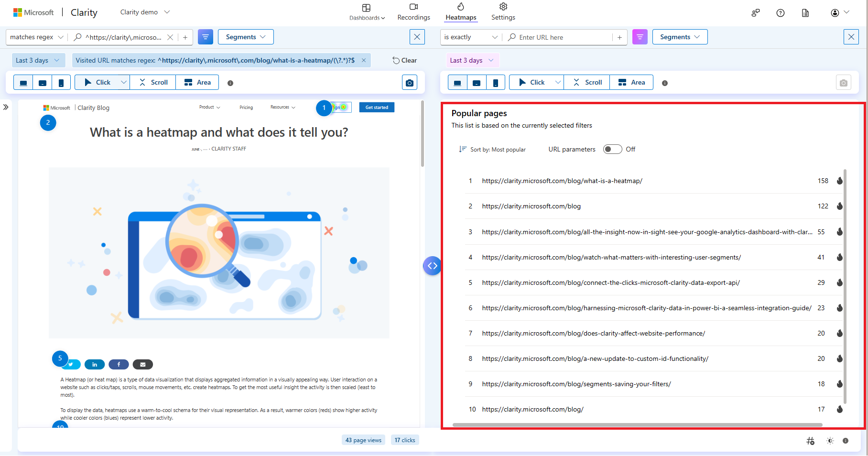Click the blue filters icon button

coord(205,37)
